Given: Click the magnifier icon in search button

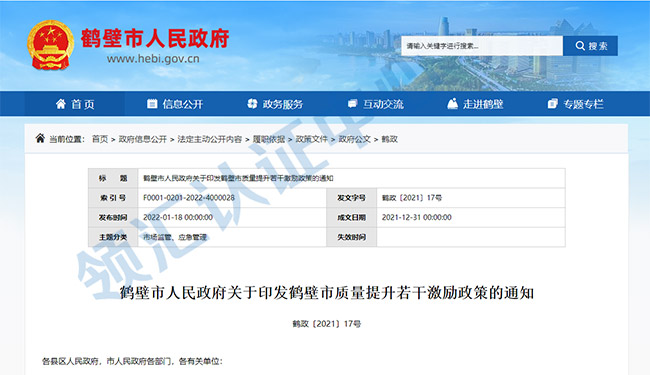Looking at the screenshot, I should pyautogui.click(x=580, y=46).
